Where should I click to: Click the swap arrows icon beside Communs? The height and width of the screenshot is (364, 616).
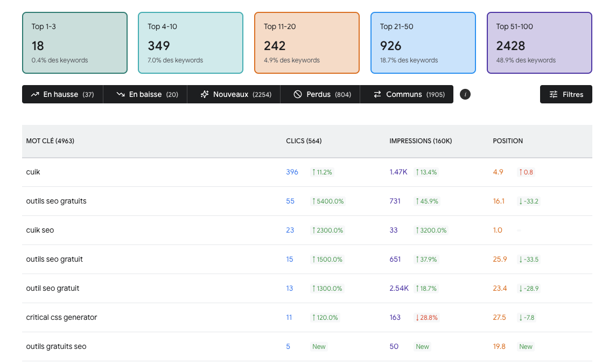pos(377,94)
